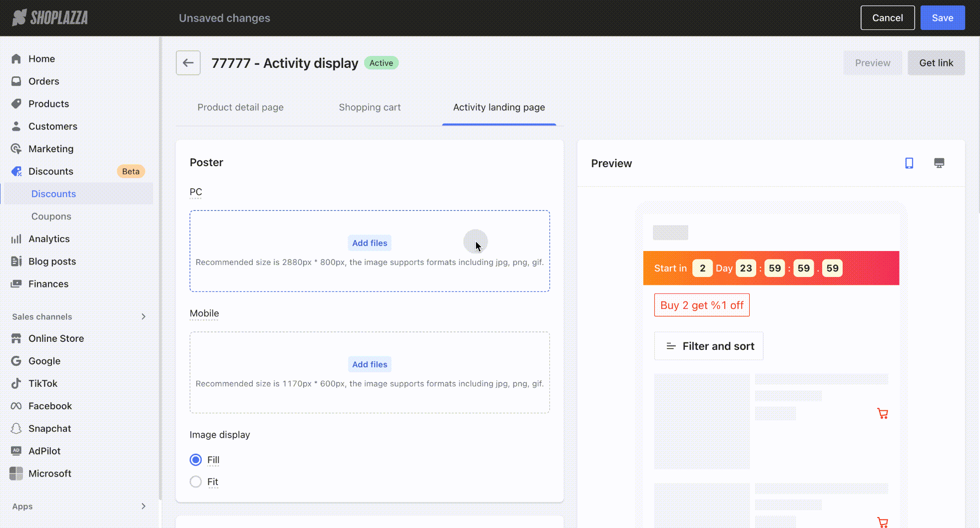This screenshot has height=528, width=980.
Task: Switch preview to desktop monitor icon
Action: [x=939, y=163]
